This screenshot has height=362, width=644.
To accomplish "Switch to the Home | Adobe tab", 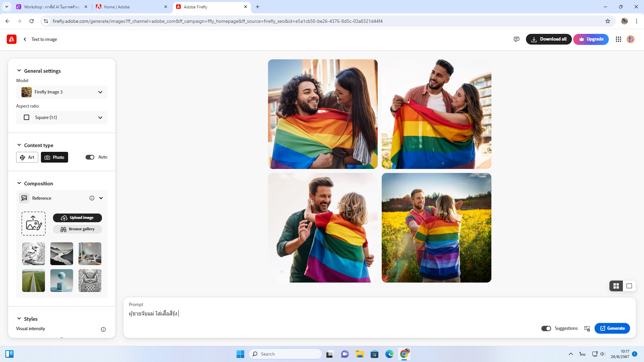I will point(131,7).
